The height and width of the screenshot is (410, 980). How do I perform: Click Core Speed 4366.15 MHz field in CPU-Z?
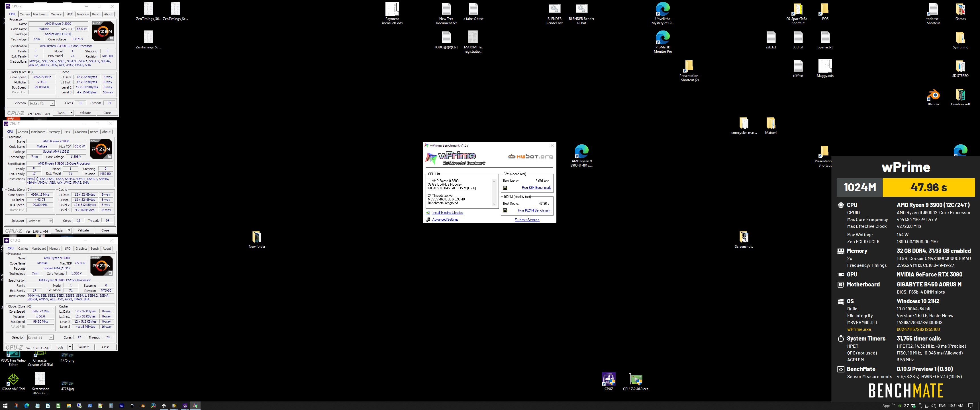40,194
